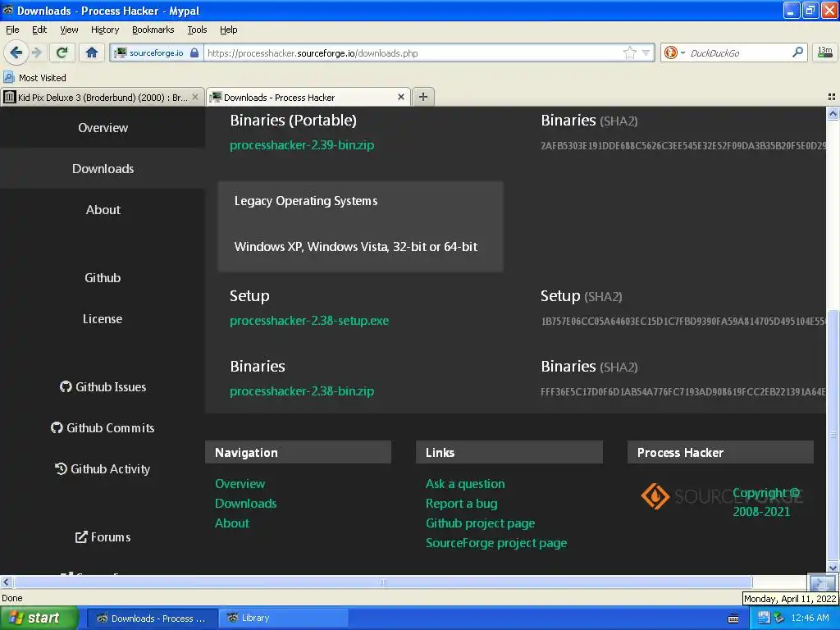
Task: Close the Kid Pix Deluxe 3 tab
Action: coord(195,97)
